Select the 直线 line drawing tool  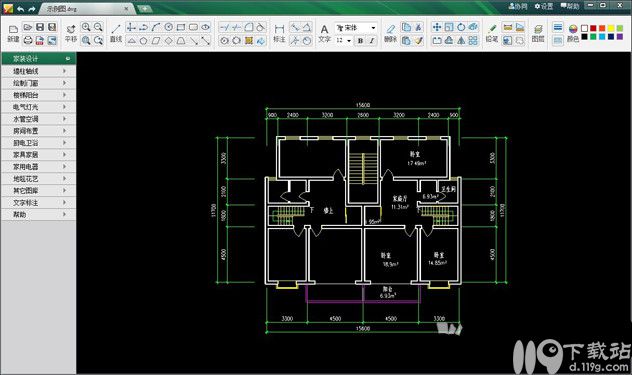click(116, 33)
